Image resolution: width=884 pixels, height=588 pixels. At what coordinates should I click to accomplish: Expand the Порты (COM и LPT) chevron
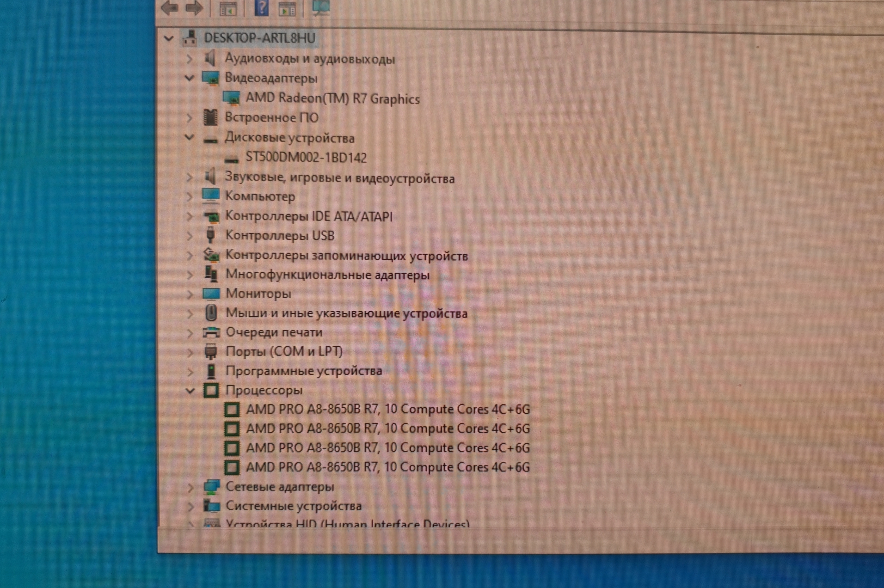[x=189, y=352]
